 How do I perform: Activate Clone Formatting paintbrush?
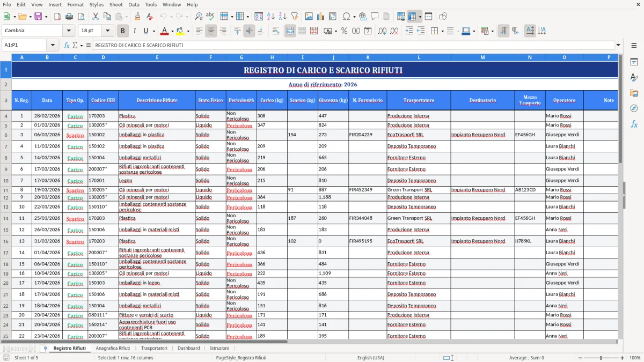click(x=137, y=17)
